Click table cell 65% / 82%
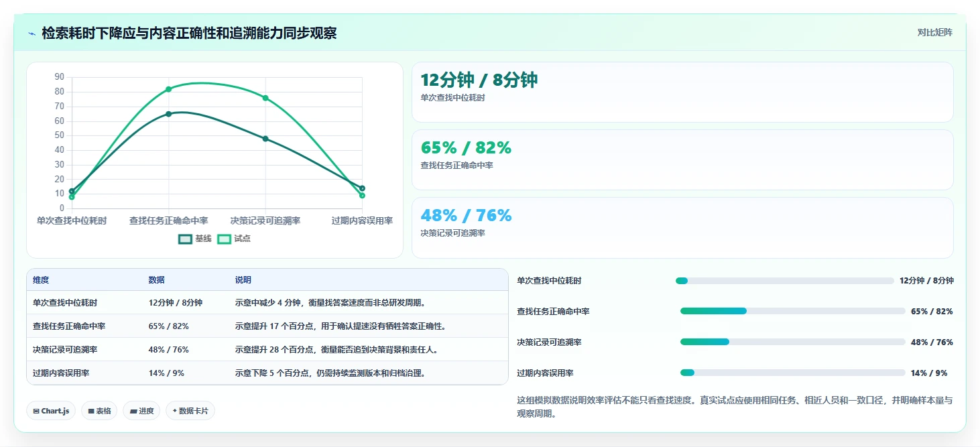 [169, 326]
